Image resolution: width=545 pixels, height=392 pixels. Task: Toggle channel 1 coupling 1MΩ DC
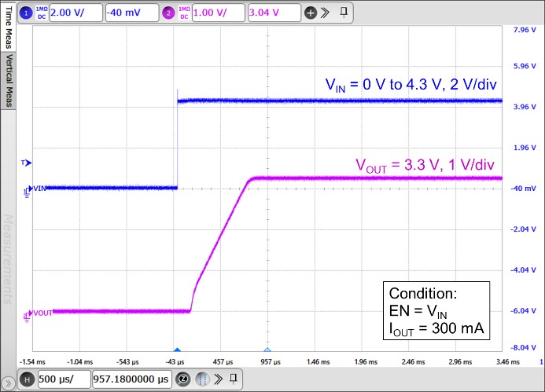pos(42,13)
